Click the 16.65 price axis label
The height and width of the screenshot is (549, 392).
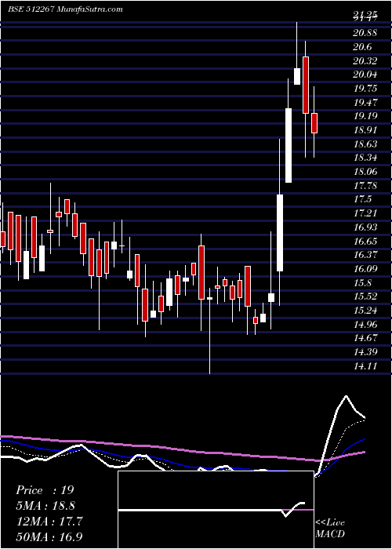[x=365, y=242]
